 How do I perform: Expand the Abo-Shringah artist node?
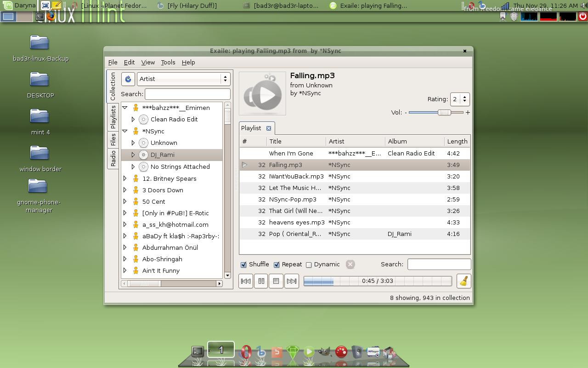pos(124,259)
